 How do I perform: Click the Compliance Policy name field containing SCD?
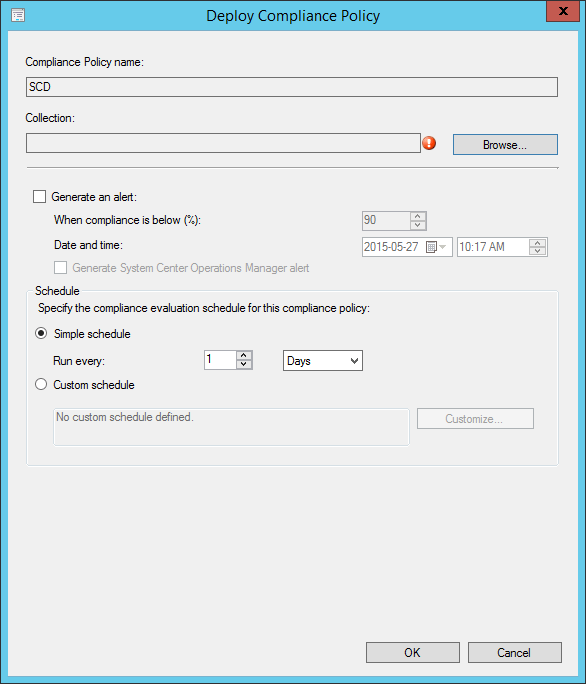click(x=292, y=87)
